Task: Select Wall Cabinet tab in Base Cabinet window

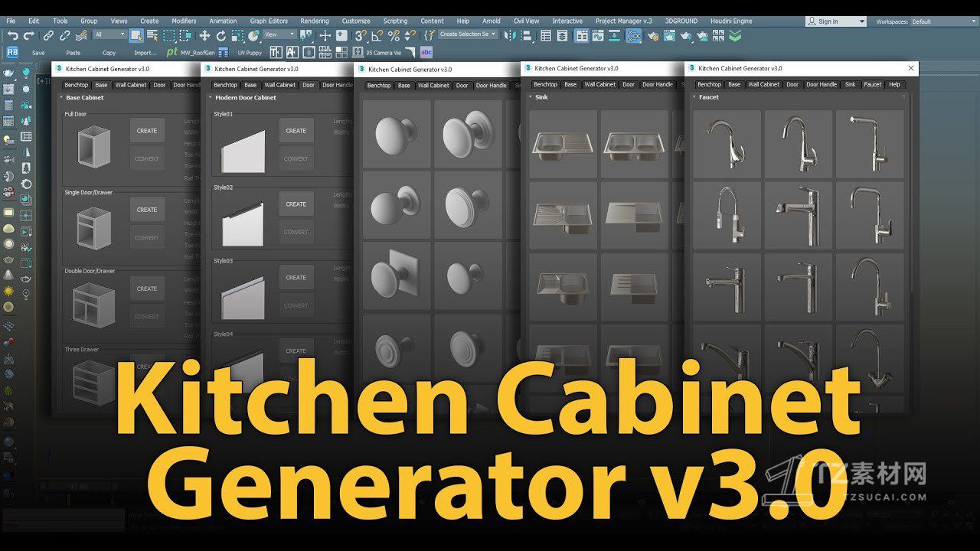Action: pos(131,85)
